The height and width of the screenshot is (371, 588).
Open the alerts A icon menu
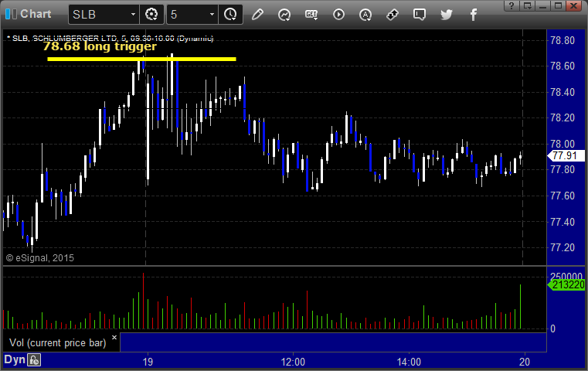tap(365, 15)
